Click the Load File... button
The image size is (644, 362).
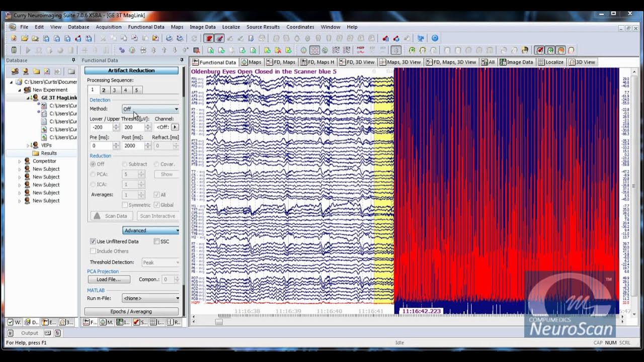[x=109, y=279]
